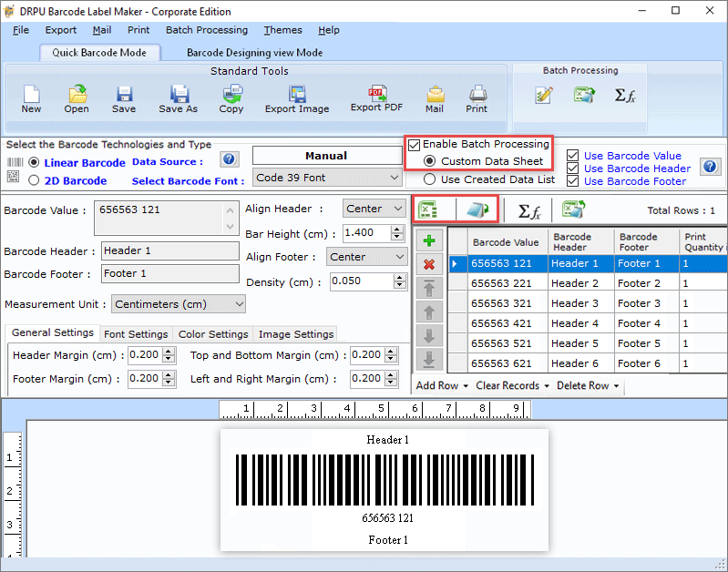Click cell Header 5 in table

(580, 343)
